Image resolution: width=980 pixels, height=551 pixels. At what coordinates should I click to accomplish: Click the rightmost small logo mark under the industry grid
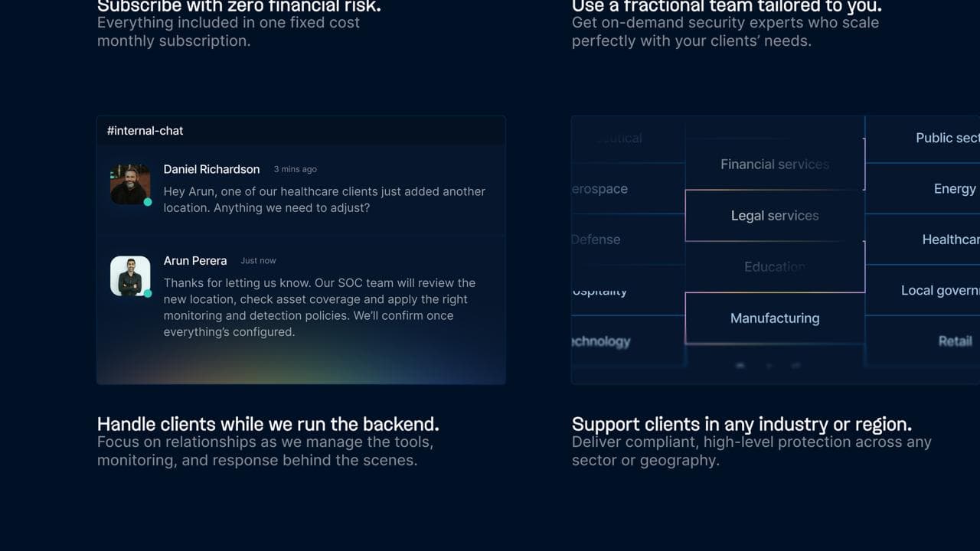point(796,366)
